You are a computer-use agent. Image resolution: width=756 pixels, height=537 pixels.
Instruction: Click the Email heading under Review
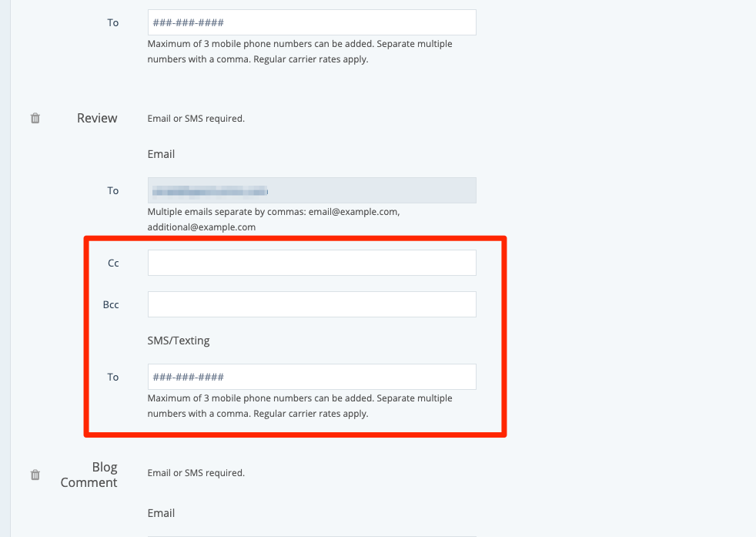(161, 154)
